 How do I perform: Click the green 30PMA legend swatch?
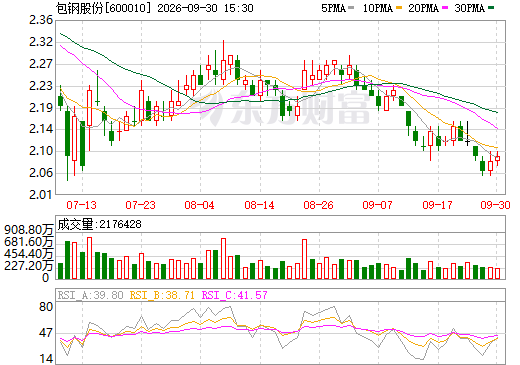491,8
